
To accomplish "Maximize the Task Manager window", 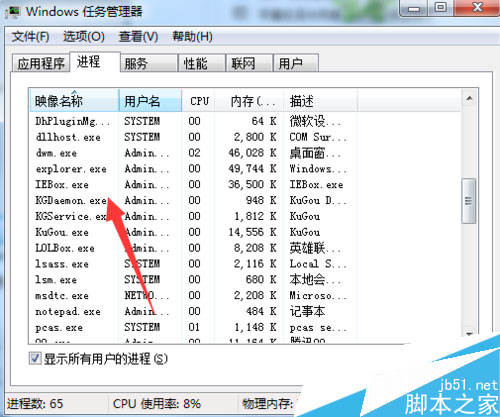I will (x=441, y=8).
